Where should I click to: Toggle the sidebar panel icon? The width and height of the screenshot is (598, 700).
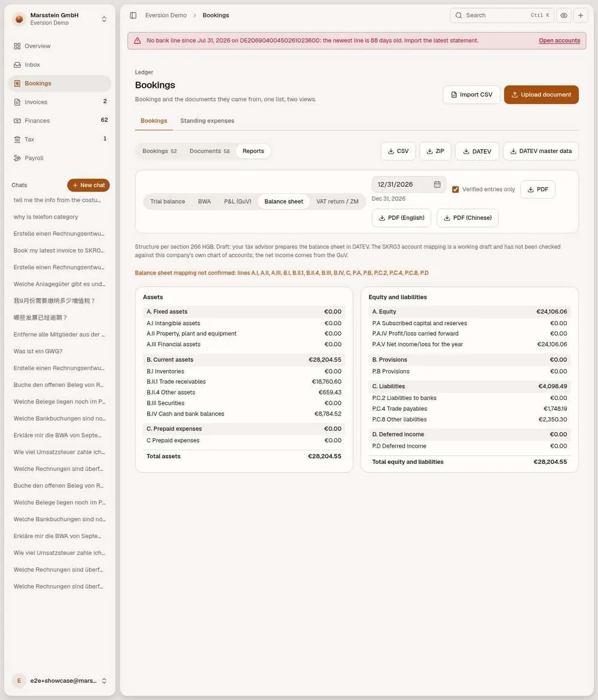[x=133, y=15]
